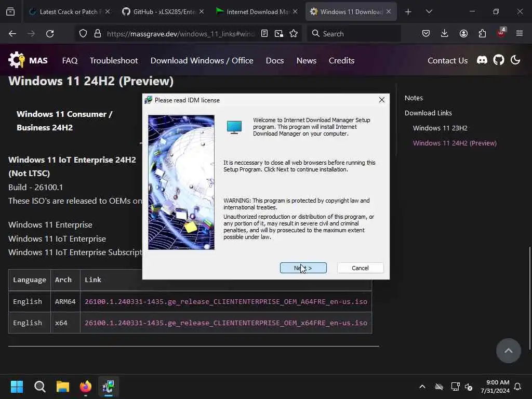Screen dimensions: 532x399
Task: Click the Firefox taskbar icon
Action: pyautogui.click(x=86, y=387)
